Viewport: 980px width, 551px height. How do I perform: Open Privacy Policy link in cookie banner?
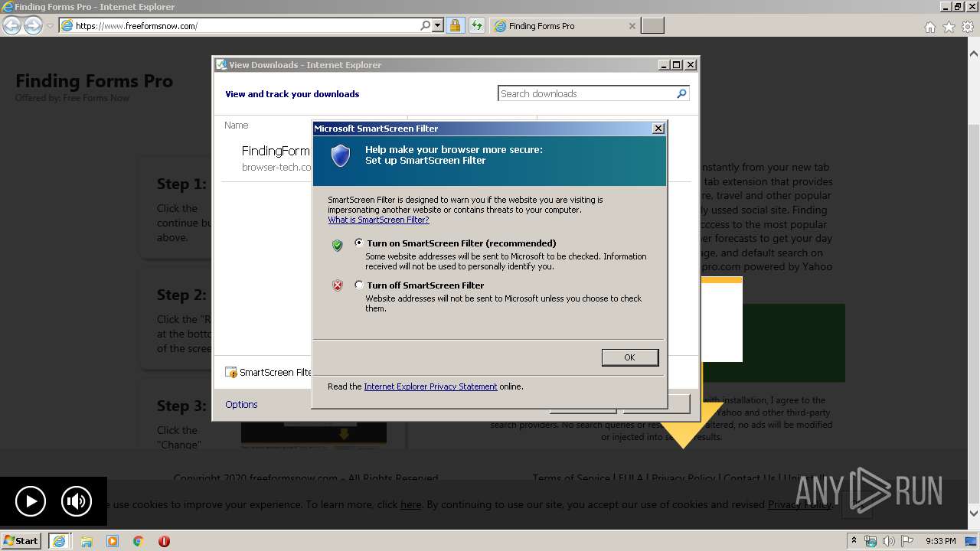(799, 504)
